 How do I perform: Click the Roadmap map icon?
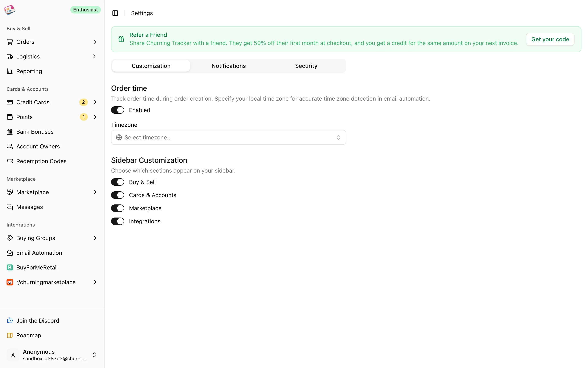pos(10,335)
